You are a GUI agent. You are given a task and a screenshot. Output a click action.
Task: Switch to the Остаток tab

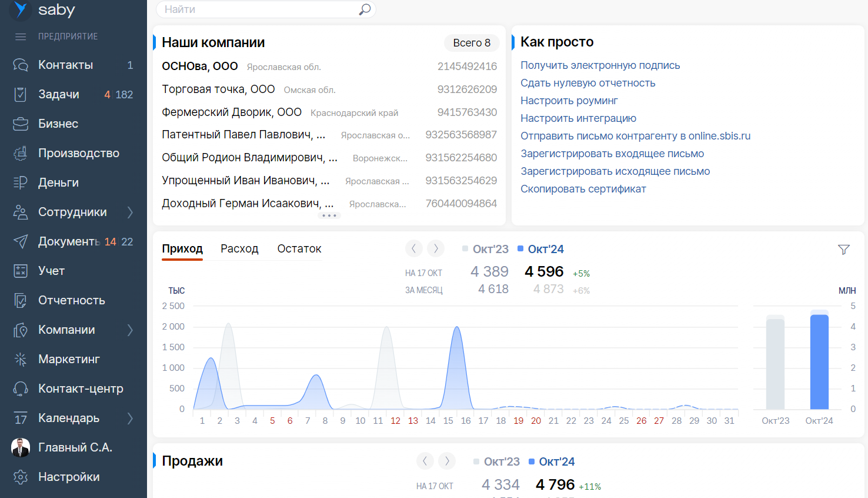(x=299, y=249)
